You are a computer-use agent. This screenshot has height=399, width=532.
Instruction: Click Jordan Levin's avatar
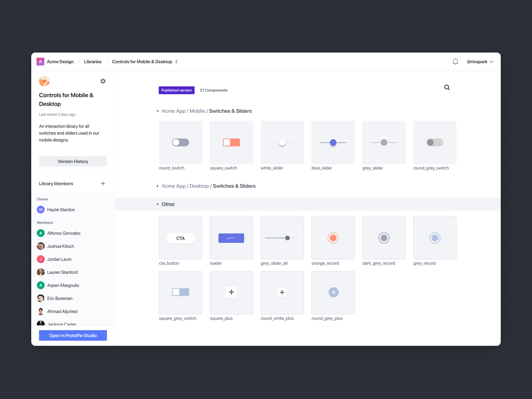pyautogui.click(x=41, y=259)
